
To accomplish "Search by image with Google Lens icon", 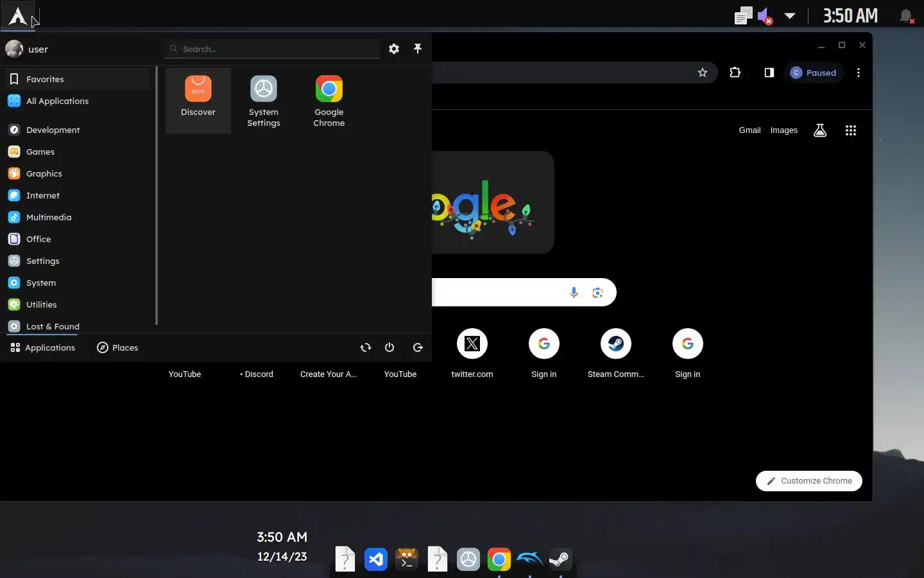I will click(597, 293).
